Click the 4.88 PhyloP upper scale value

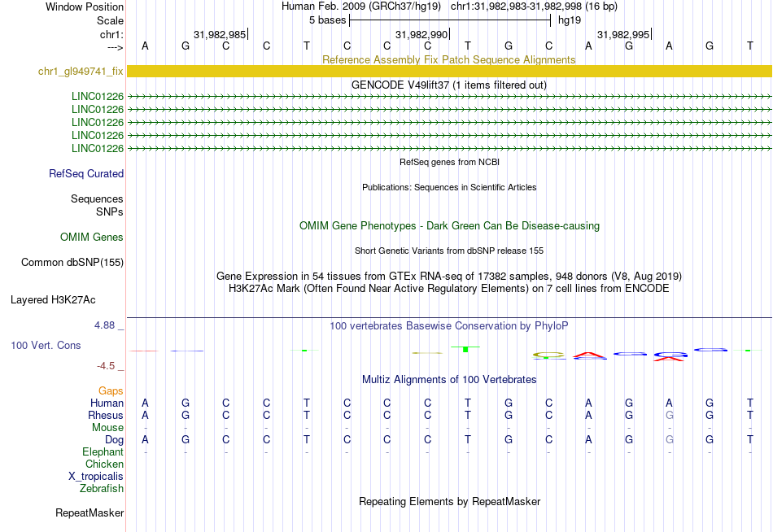tap(104, 325)
